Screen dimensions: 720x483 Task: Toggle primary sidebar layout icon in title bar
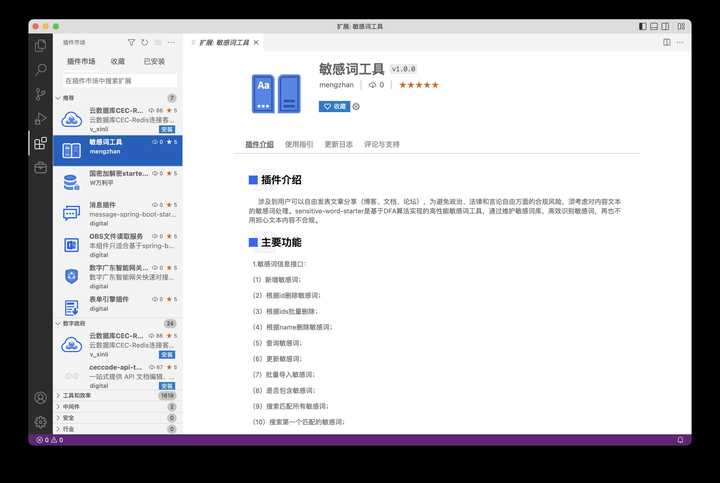pyautogui.click(x=643, y=26)
